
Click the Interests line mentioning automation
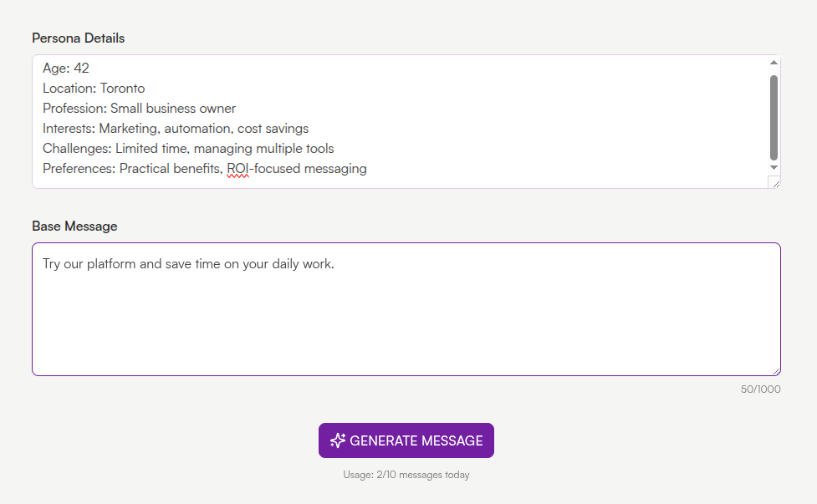point(176,128)
